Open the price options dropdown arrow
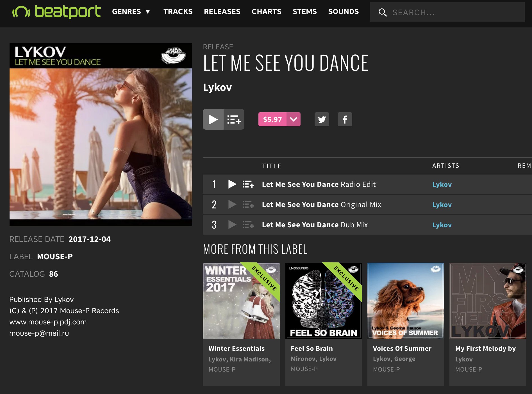The width and height of the screenshot is (532, 394). [x=294, y=119]
